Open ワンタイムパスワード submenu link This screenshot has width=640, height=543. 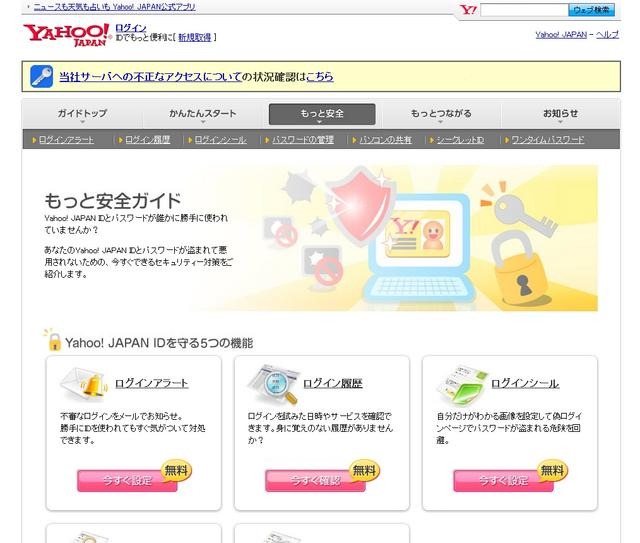tap(547, 140)
